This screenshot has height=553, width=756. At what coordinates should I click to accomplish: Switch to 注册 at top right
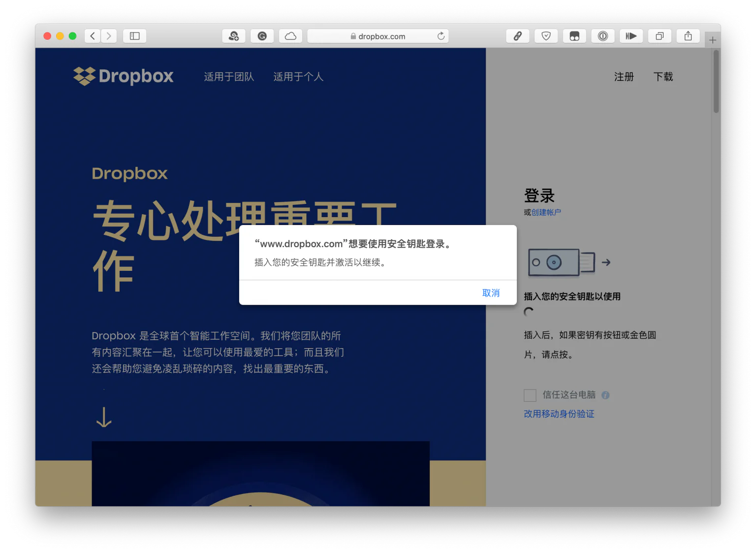coord(624,77)
